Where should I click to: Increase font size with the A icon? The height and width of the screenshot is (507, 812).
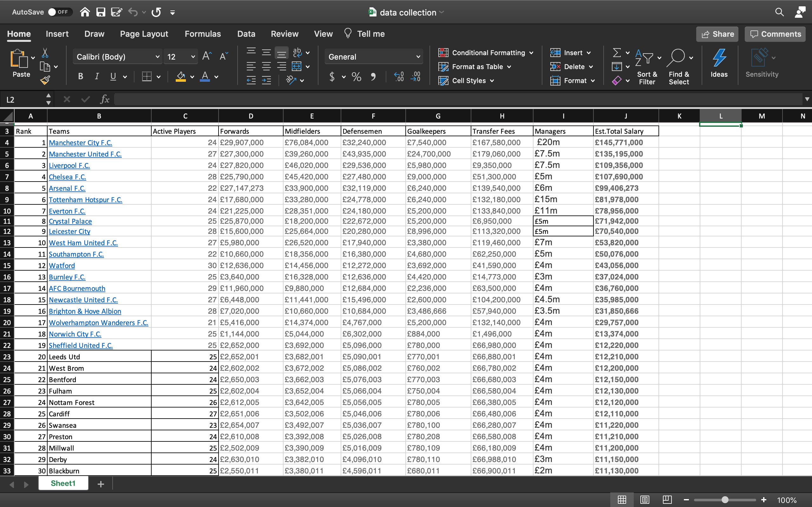206,56
